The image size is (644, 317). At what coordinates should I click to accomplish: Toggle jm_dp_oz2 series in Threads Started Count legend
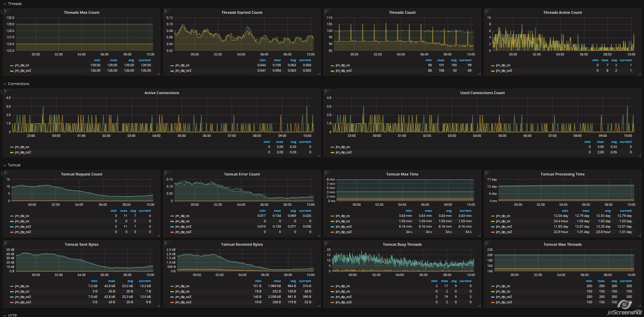pyautogui.click(x=183, y=71)
